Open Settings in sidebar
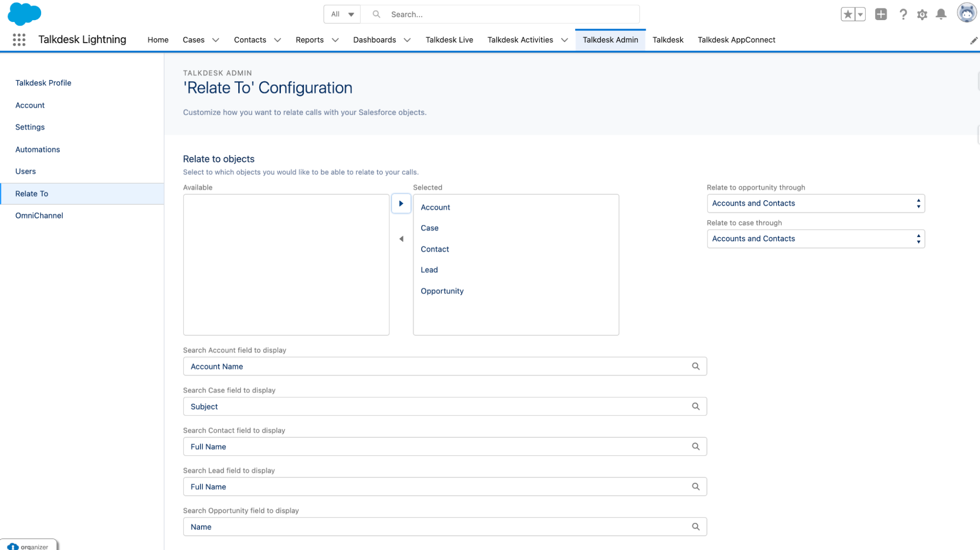Screen dimensions: 980x550 30,127
